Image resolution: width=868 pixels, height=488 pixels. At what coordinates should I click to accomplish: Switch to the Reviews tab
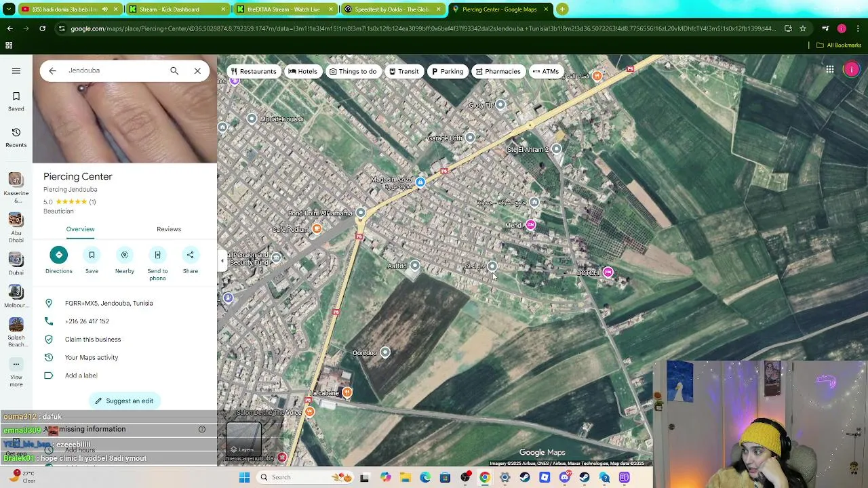click(169, 229)
